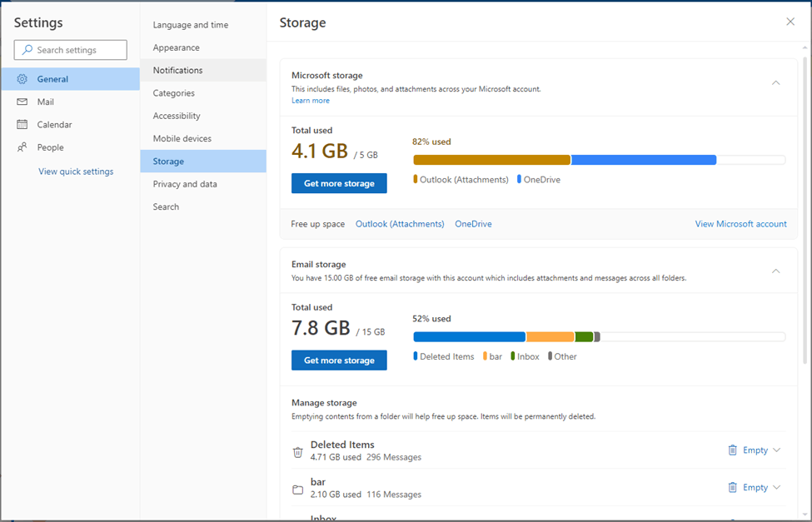Open View Microsoft account link

pos(740,224)
